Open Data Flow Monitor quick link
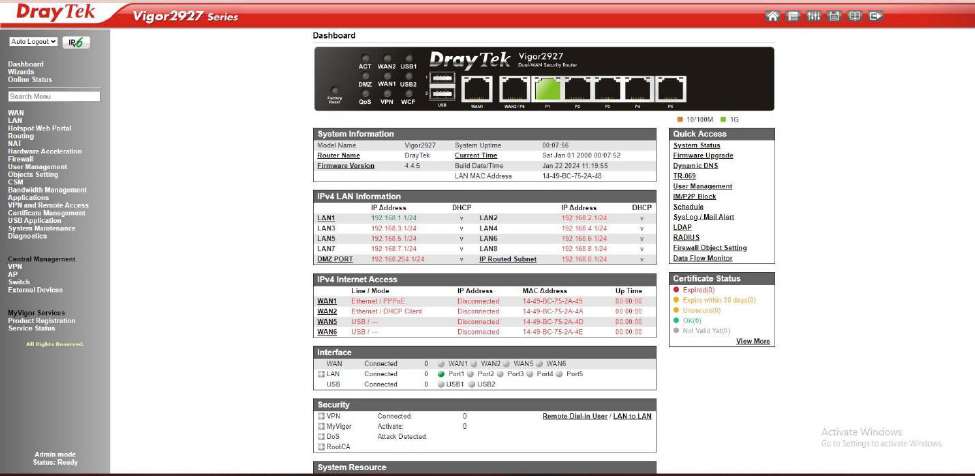Screen dimensions: 975x476 point(703,258)
